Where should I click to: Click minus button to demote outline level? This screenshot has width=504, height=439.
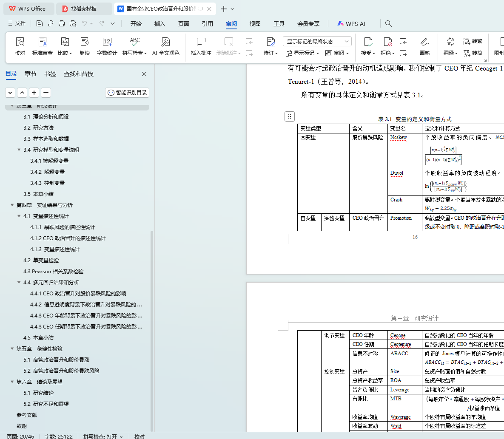click(46, 93)
